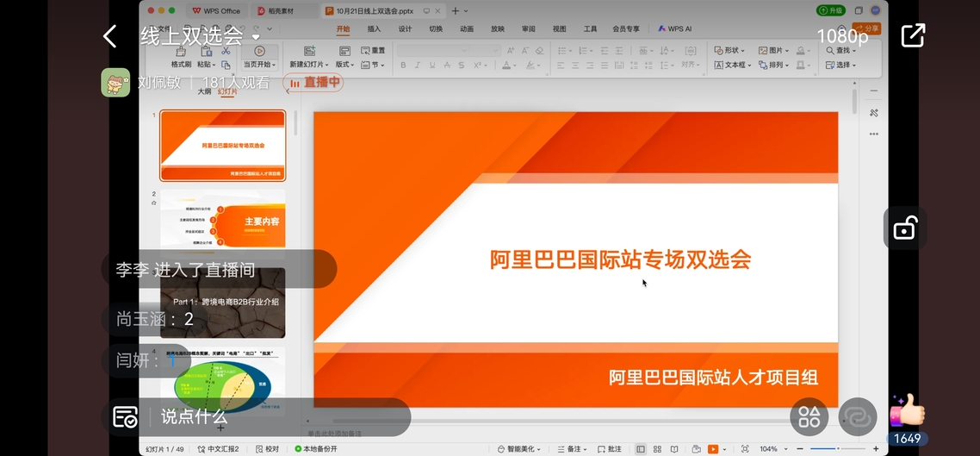Open the comment list settings icon

pyautogui.click(x=125, y=417)
